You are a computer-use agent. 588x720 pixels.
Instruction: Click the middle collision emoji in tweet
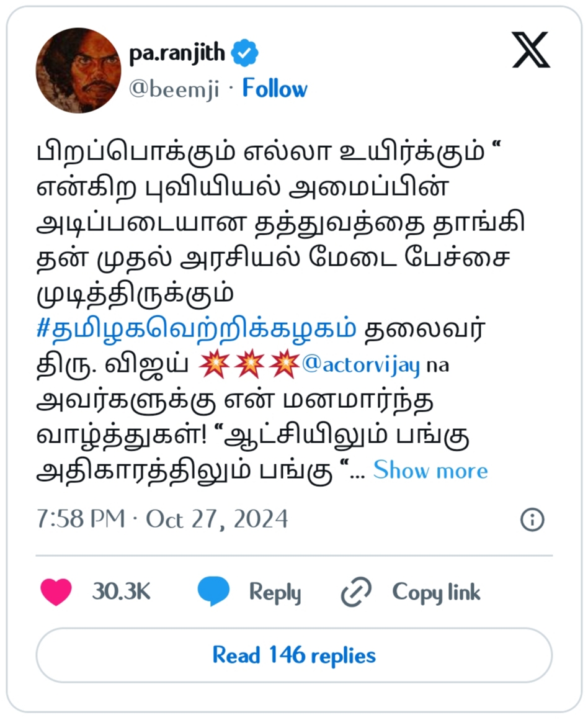click(x=249, y=364)
